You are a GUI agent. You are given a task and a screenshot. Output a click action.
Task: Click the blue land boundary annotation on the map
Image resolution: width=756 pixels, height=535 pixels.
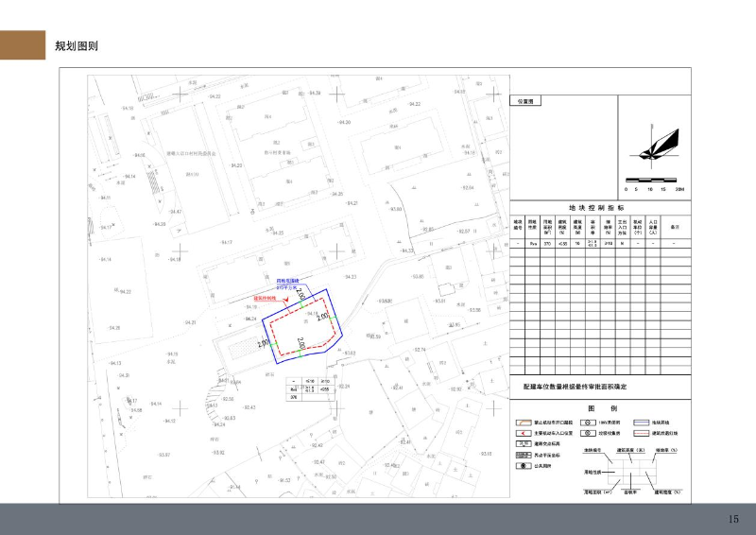(x=287, y=284)
